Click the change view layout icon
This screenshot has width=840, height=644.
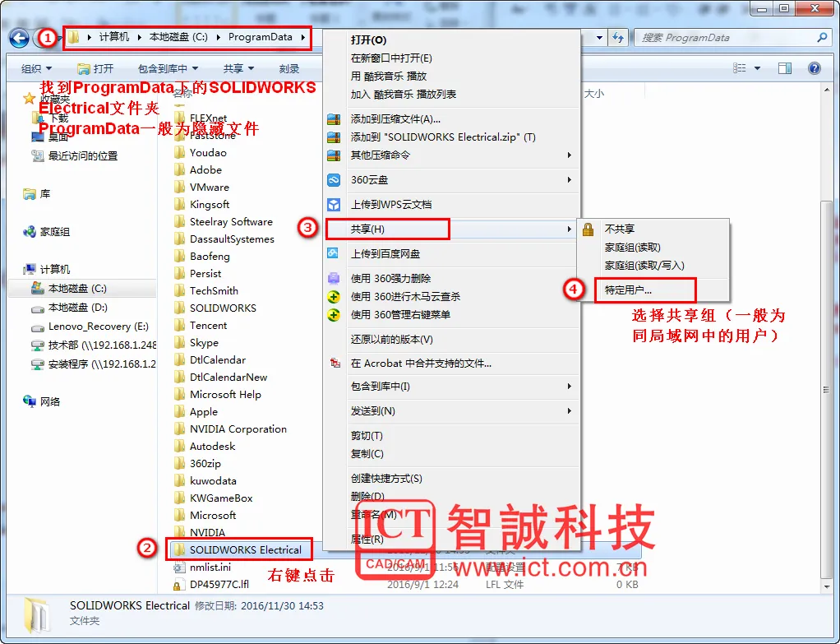[739, 68]
